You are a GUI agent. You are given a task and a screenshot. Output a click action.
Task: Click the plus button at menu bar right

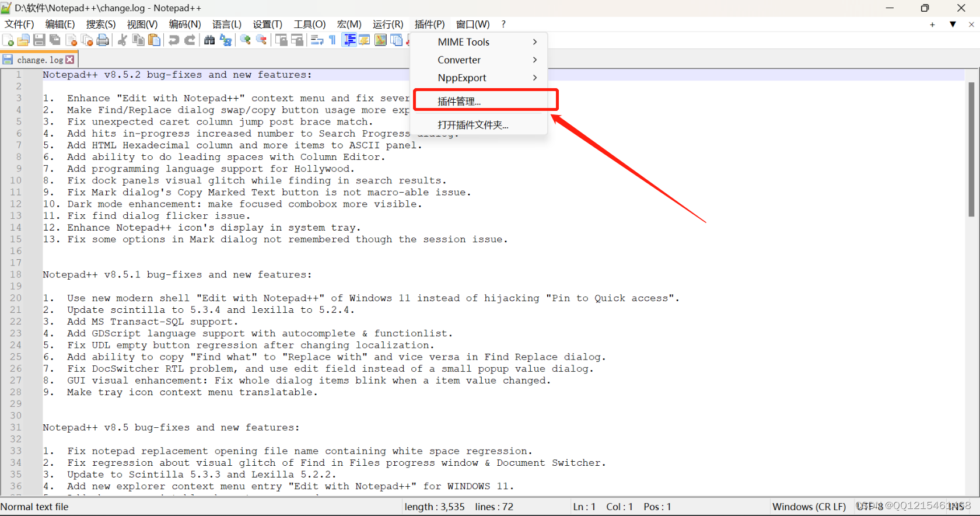click(932, 25)
